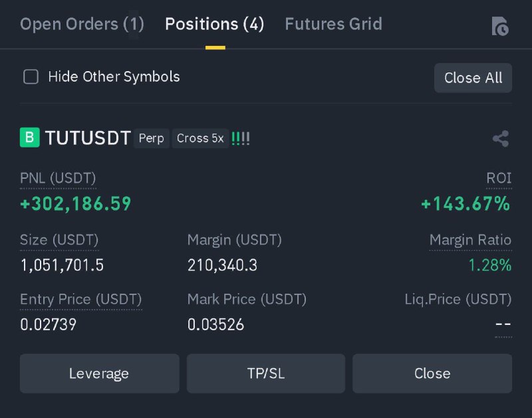
Task: Tick the Hide Other Symbols checkbox
Action: 31,76
